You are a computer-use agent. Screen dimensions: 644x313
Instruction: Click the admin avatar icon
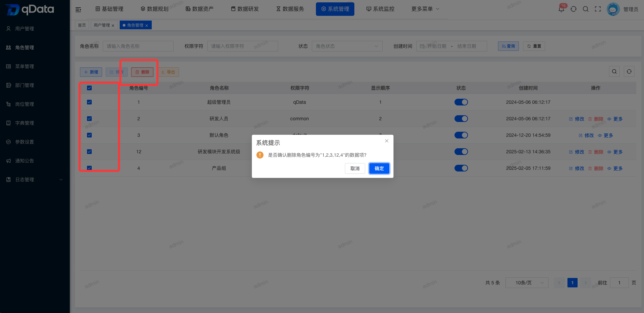613,9
